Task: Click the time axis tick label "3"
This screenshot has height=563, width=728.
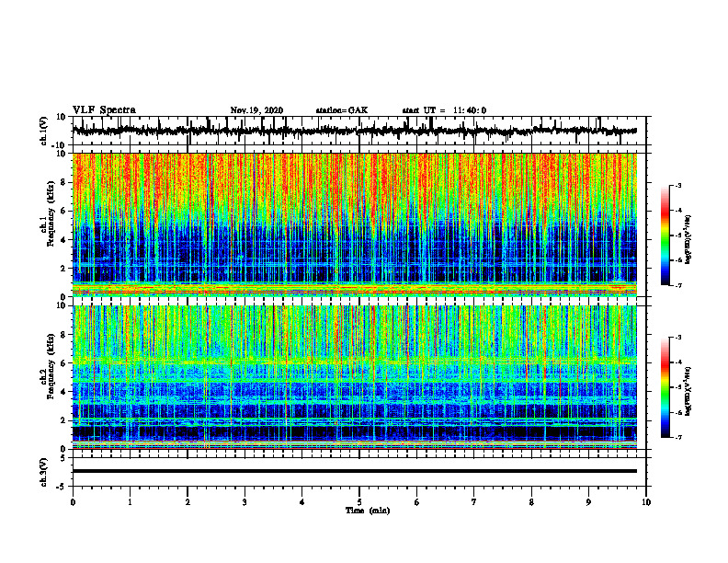Action: coord(245,502)
